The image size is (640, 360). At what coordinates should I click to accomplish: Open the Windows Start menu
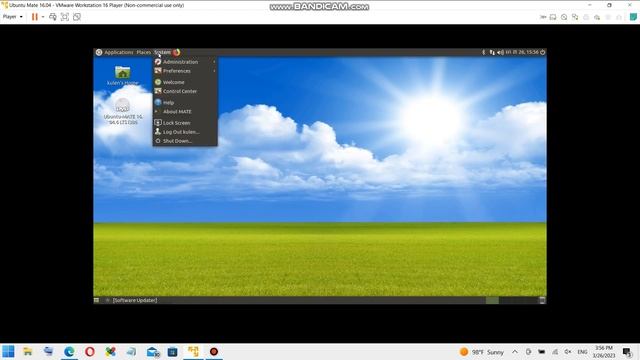pyautogui.click(x=8, y=351)
